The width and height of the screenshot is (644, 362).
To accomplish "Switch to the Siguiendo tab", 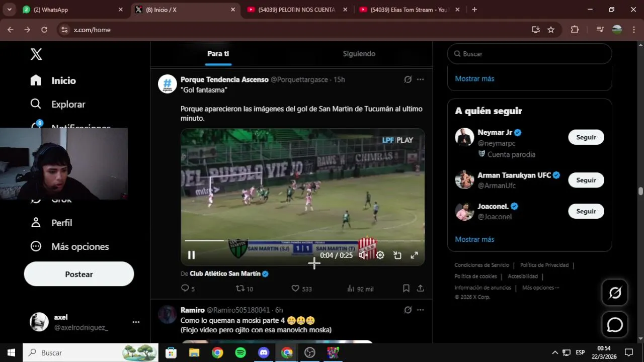I will click(x=359, y=54).
